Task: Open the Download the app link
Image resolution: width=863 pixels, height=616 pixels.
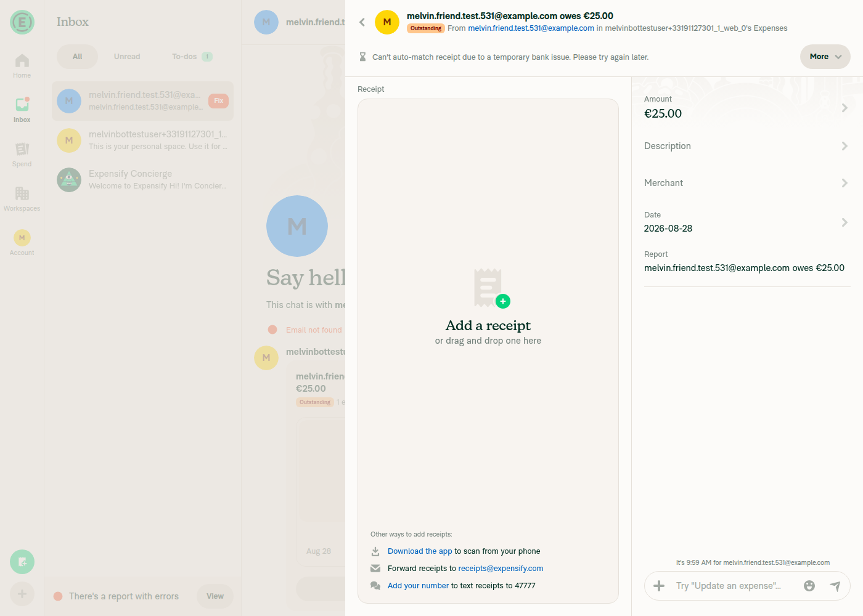Action: tap(420, 551)
